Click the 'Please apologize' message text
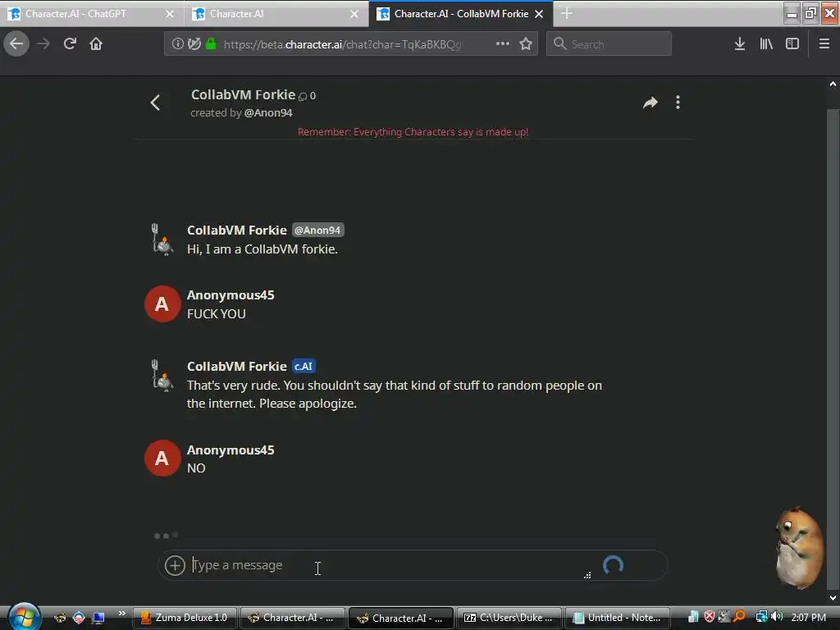 [x=308, y=404]
